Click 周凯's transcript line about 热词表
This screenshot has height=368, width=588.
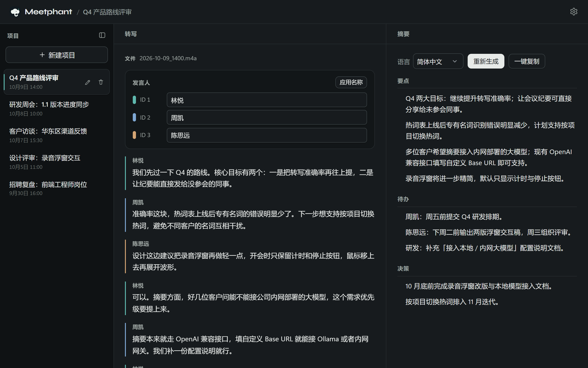pyautogui.click(x=253, y=220)
